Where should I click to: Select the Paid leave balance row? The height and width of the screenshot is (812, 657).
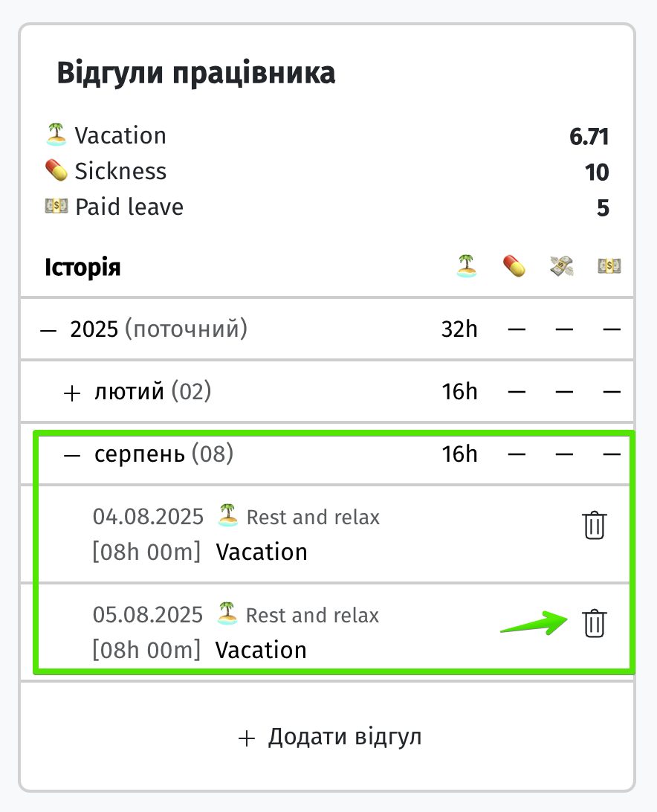pyautogui.click(x=327, y=207)
